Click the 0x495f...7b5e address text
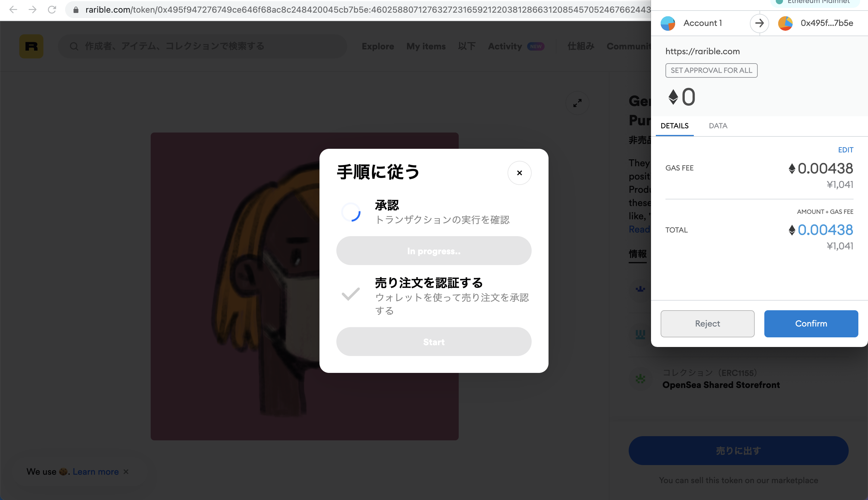This screenshot has width=868, height=500. pos(827,23)
